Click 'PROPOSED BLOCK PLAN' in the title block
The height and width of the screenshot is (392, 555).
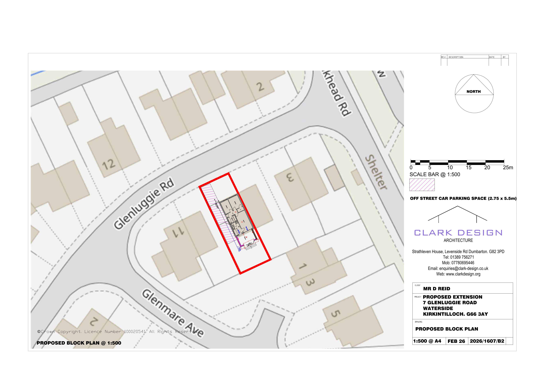447,329
